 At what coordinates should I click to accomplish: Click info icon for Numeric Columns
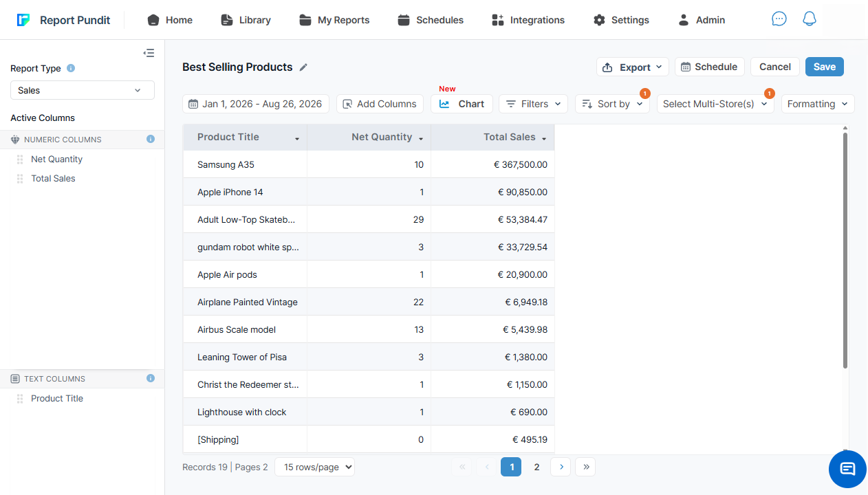pos(151,139)
